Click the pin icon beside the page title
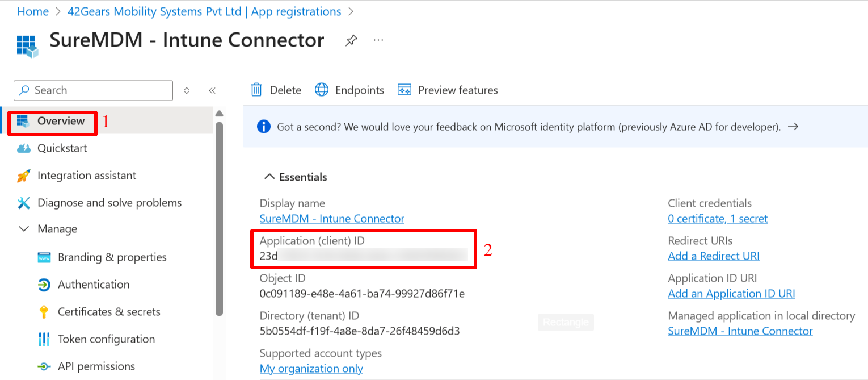The image size is (868, 380). pos(351,40)
